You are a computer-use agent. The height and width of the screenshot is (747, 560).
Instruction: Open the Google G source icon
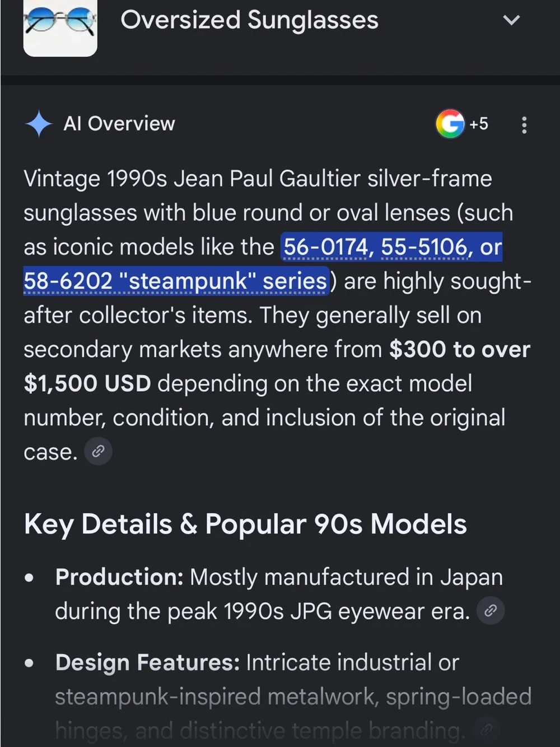[x=450, y=124]
